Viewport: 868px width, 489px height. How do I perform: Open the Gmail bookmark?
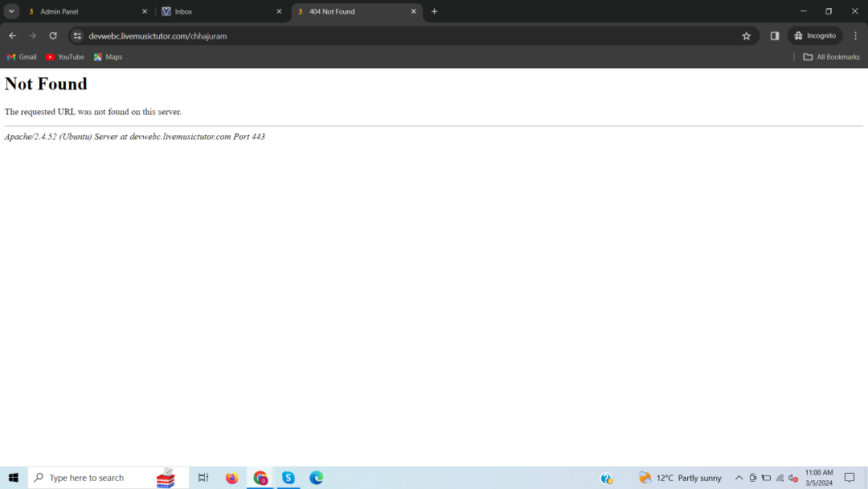tap(22, 57)
